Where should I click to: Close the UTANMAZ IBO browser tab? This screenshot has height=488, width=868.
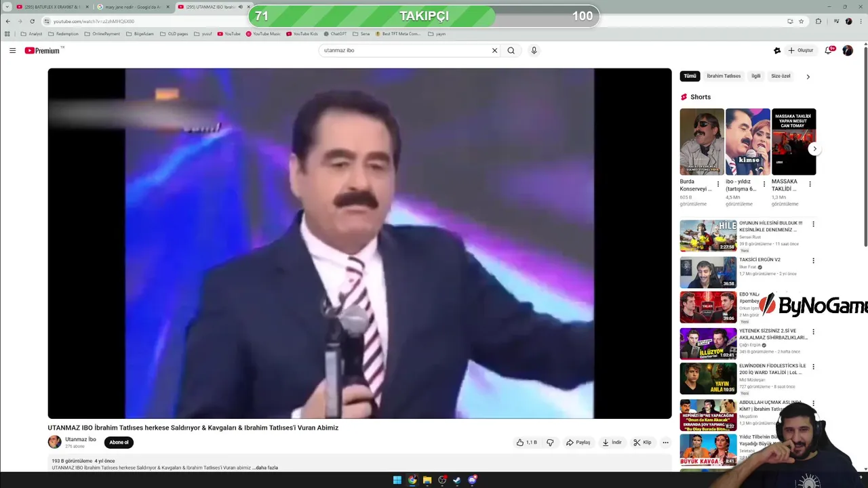(248, 7)
